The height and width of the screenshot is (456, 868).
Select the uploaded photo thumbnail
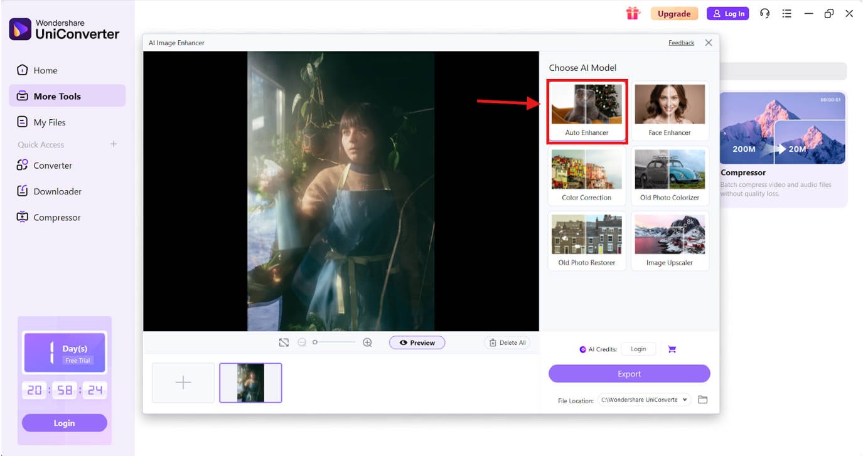250,383
